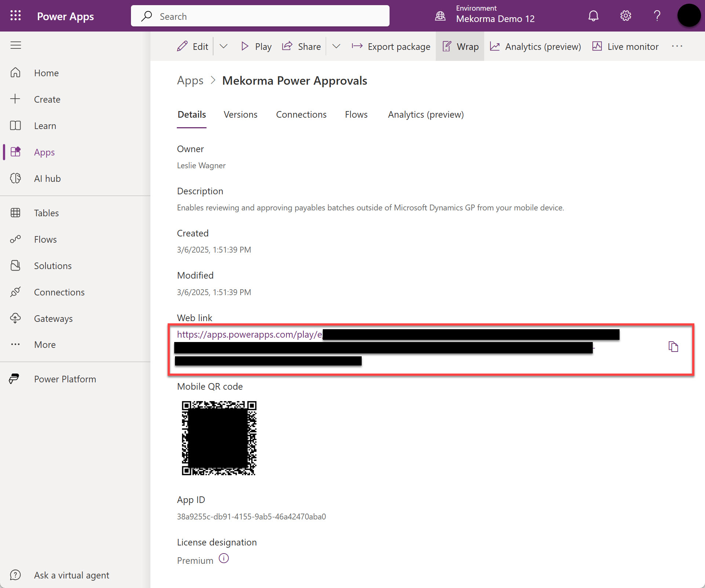Click the Mobile QR code image
705x588 pixels.
pos(219,438)
